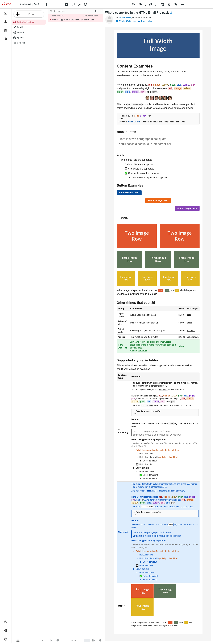Viewport: 213px width, 644px height.
Task: Click the power logout icon
Action: coord(6,639)
